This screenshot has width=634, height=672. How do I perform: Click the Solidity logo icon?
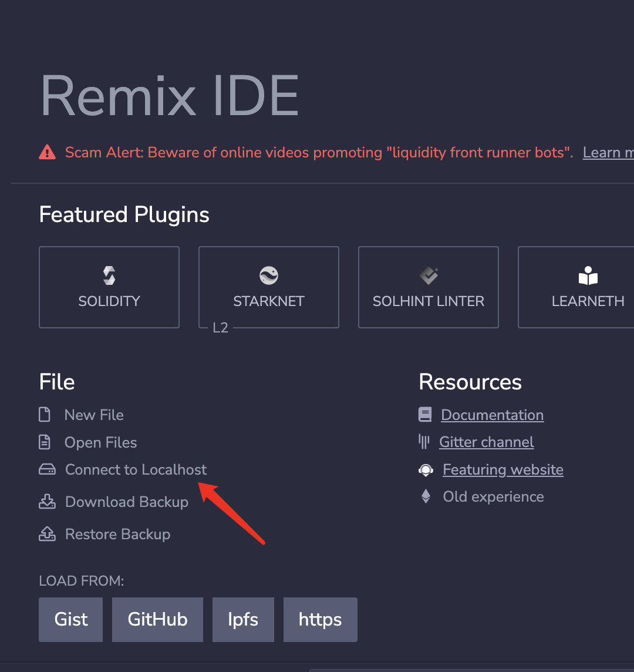(109, 275)
